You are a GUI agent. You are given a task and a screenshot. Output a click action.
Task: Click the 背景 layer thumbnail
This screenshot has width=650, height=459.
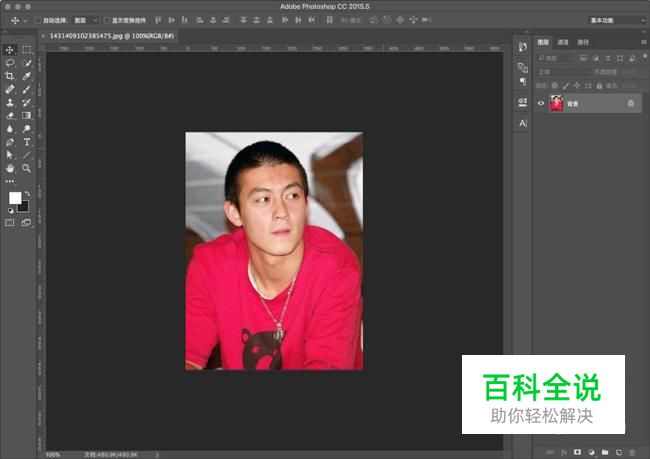point(556,103)
